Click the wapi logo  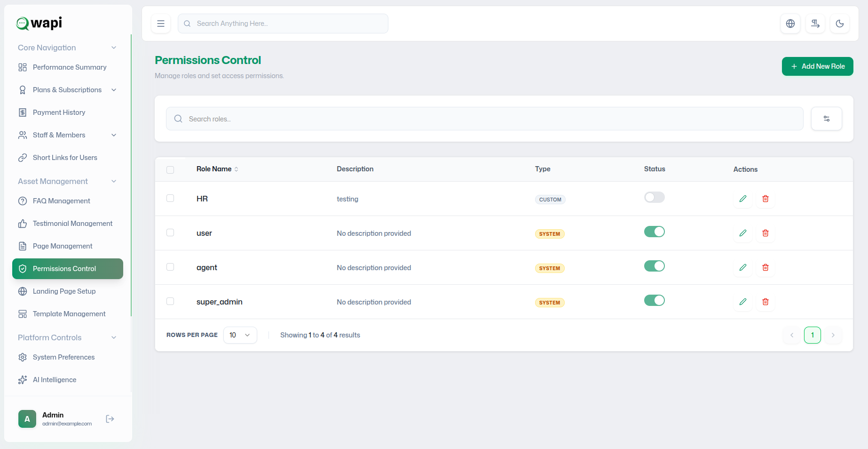pyautogui.click(x=39, y=23)
